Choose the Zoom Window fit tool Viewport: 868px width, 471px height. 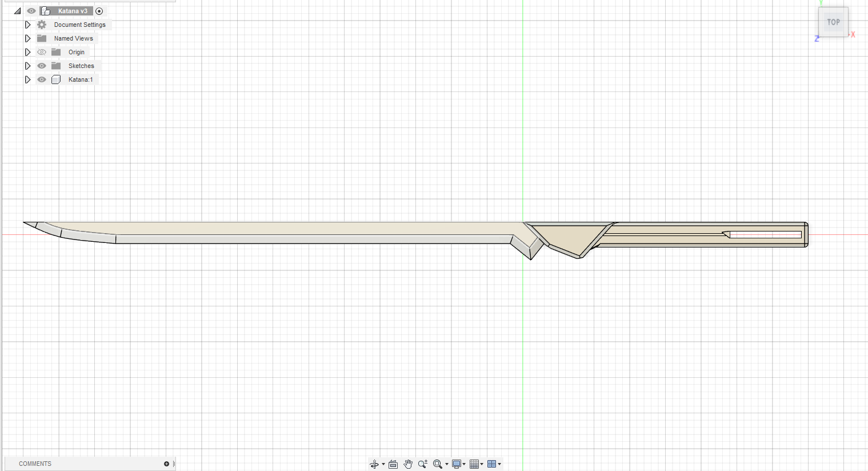pyautogui.click(x=438, y=464)
